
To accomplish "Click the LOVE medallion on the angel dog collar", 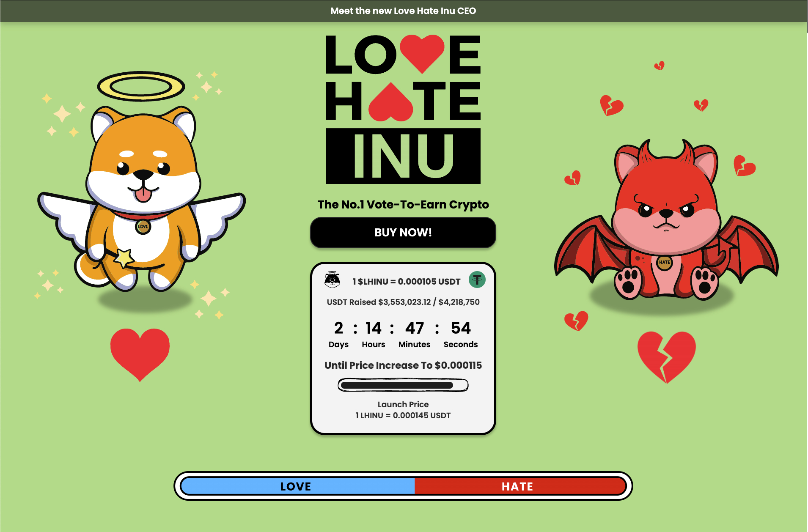I will 143,227.
